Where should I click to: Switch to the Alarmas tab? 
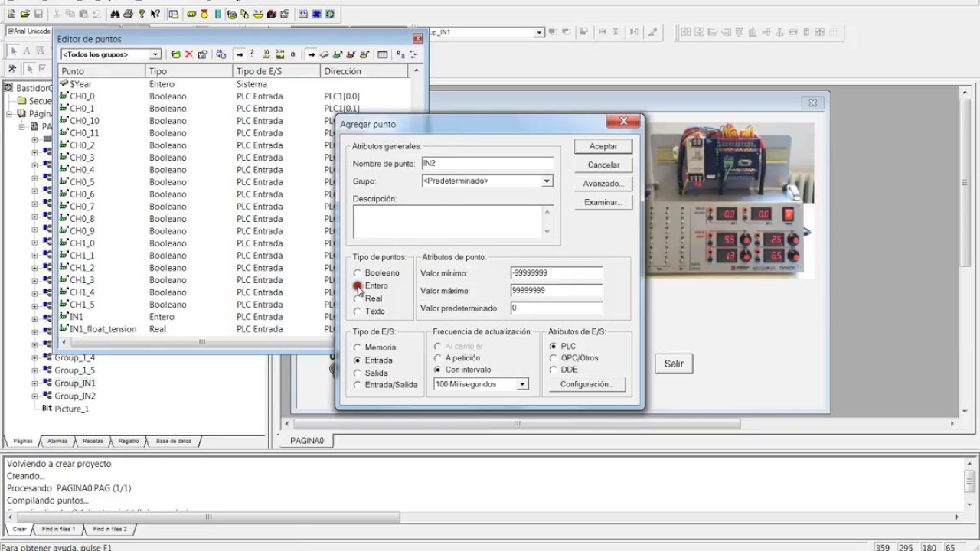click(x=57, y=442)
